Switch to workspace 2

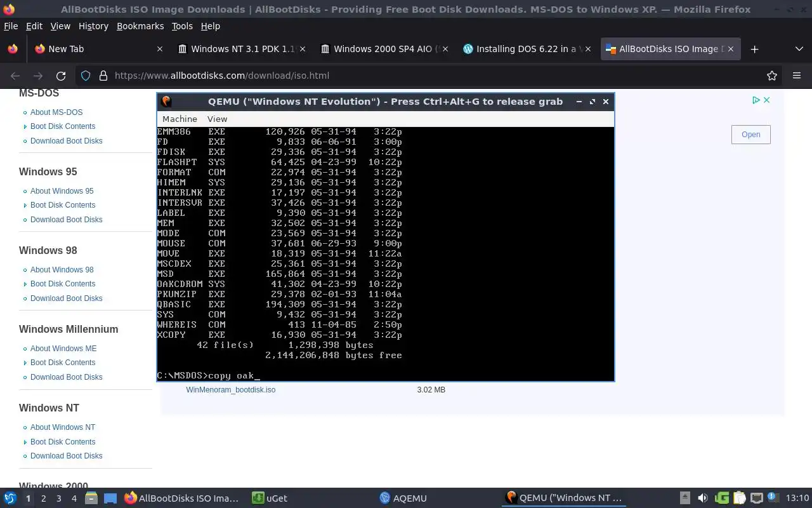pyautogui.click(x=43, y=498)
